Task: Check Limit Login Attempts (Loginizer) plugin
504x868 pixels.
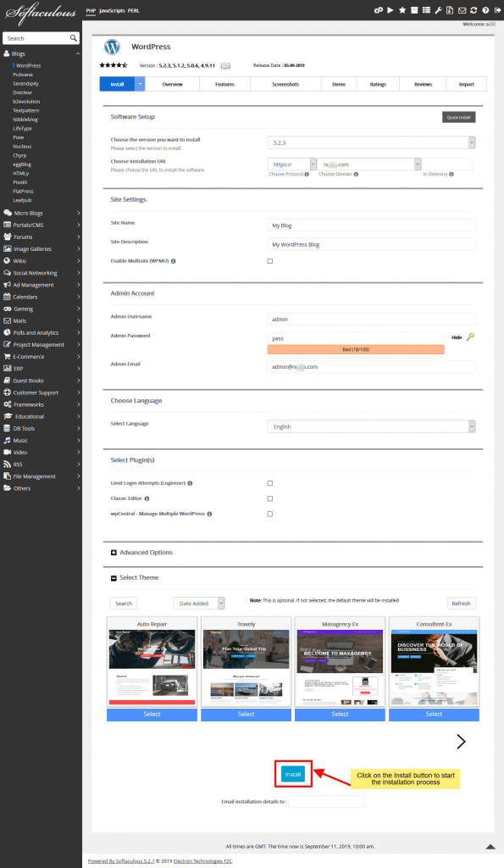Action: click(x=270, y=483)
